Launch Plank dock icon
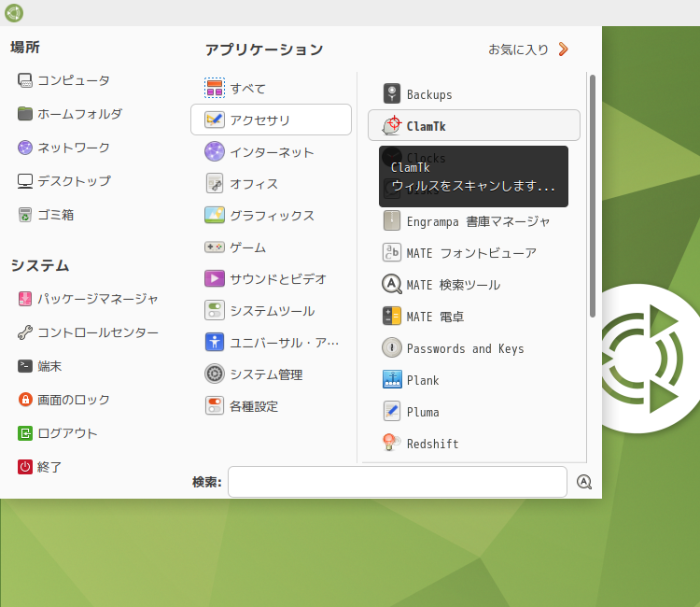Screen dimensions: 700x607 tap(391, 380)
